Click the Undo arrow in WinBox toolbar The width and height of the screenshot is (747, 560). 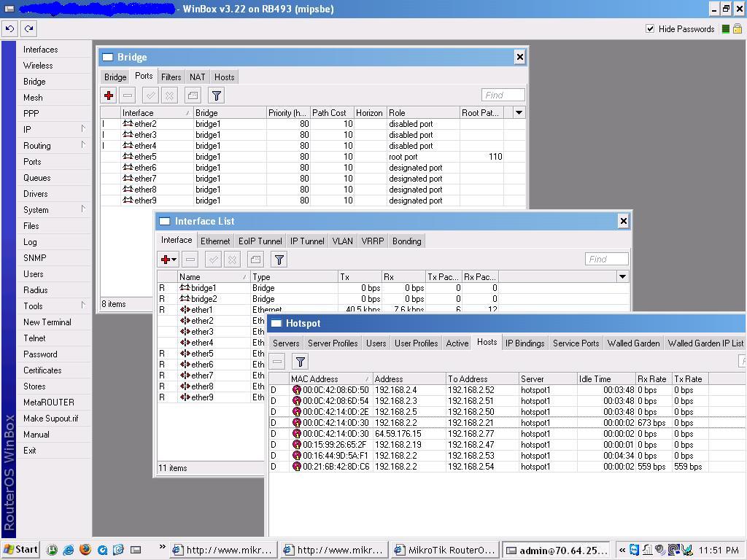[9, 28]
